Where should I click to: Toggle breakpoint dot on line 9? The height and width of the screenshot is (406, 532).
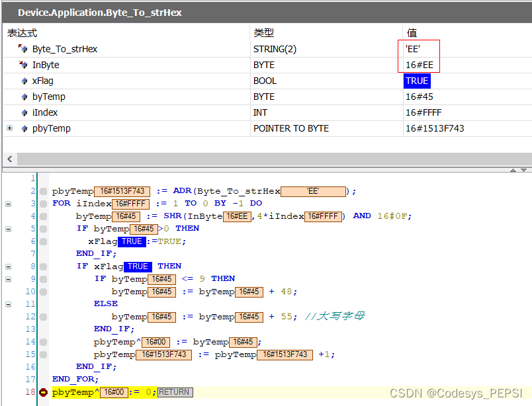tap(43, 279)
